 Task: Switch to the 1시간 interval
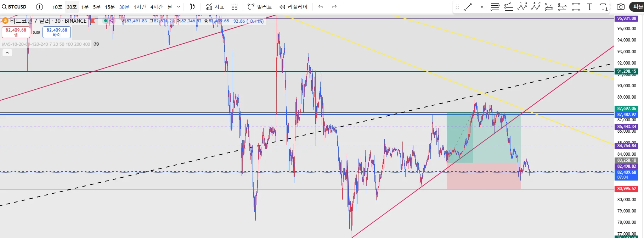140,7
